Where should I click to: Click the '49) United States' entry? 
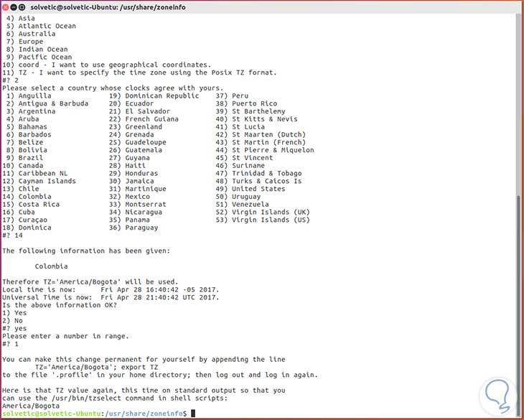pyautogui.click(x=251, y=189)
